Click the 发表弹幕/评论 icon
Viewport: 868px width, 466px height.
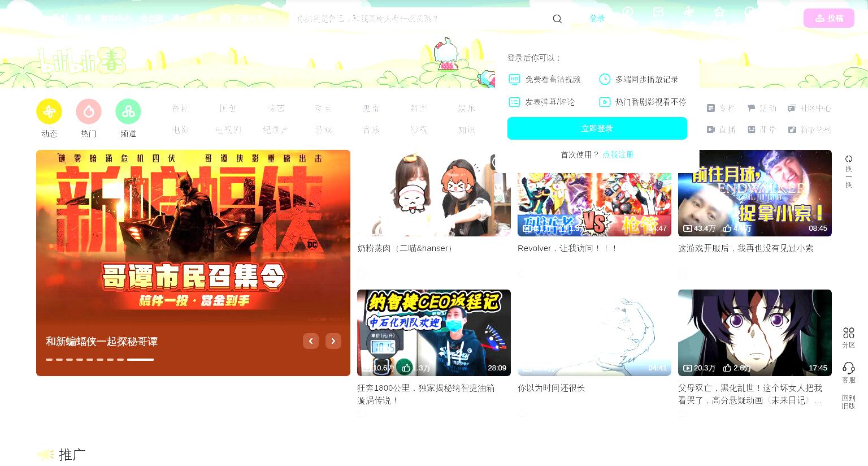[x=514, y=102]
